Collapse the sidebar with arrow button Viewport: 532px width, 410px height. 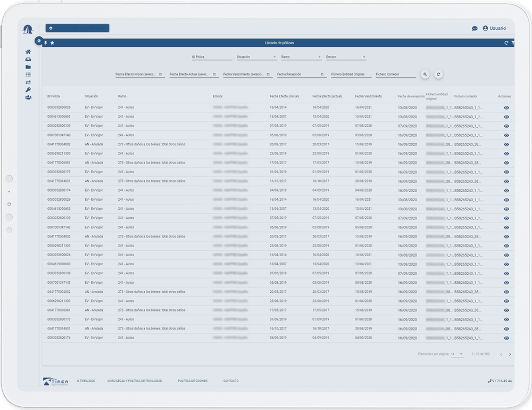click(x=38, y=40)
